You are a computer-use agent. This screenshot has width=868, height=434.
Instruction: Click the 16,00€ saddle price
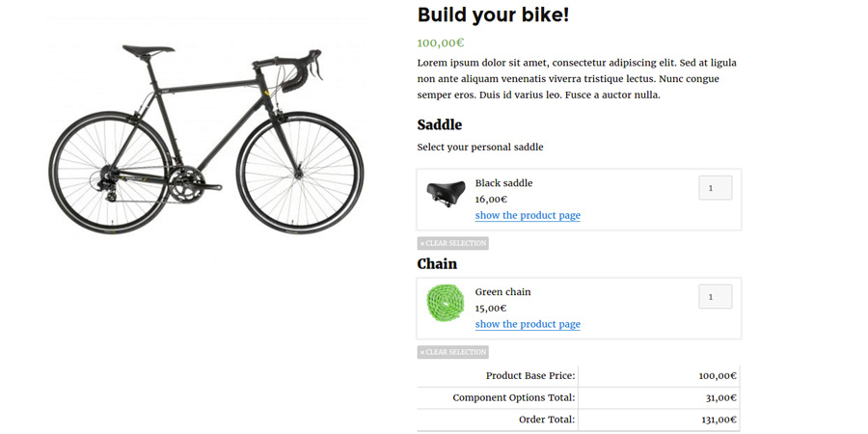(491, 200)
